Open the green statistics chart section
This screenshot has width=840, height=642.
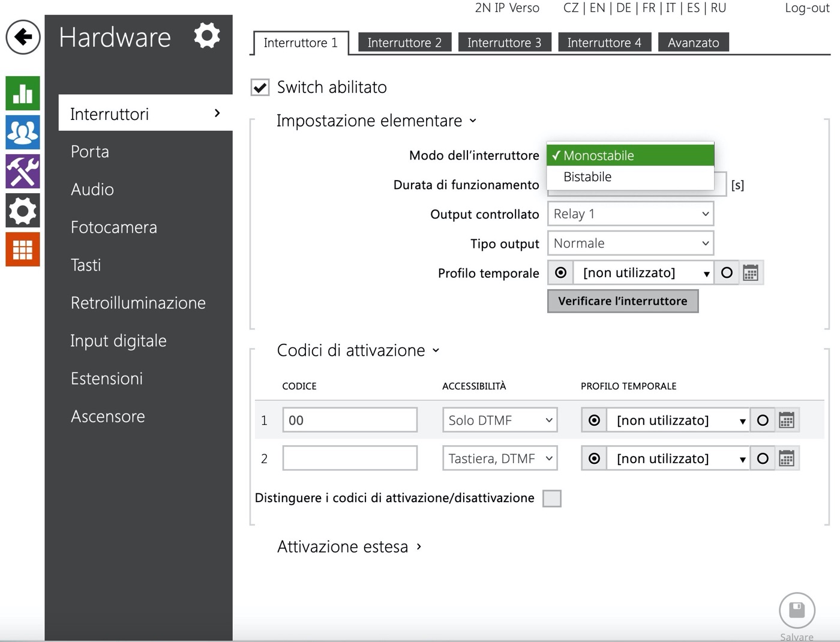23,94
